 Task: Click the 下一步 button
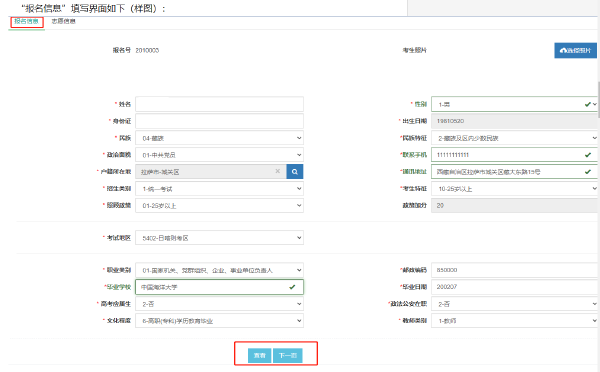point(288,356)
